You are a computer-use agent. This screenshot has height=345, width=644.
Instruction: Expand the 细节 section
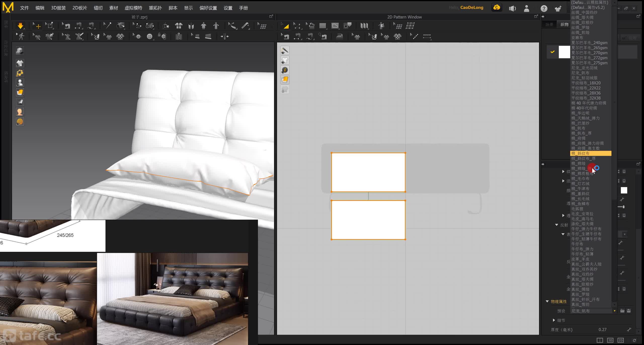click(554, 320)
